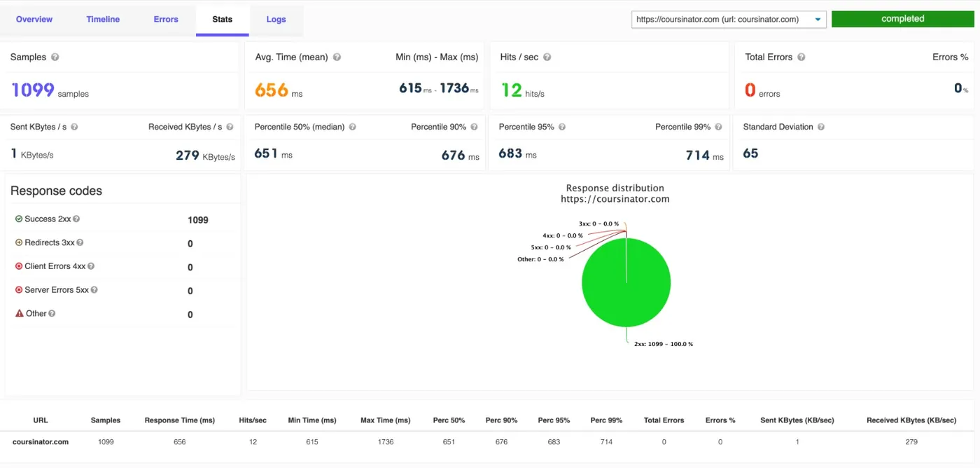980x468 pixels.
Task: Click the green completed status button
Action: click(x=903, y=19)
